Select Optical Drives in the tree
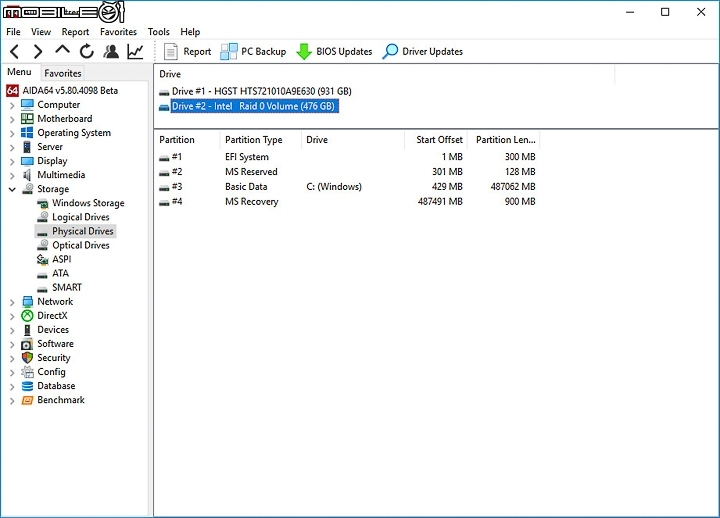This screenshot has width=720, height=518. pos(81,245)
